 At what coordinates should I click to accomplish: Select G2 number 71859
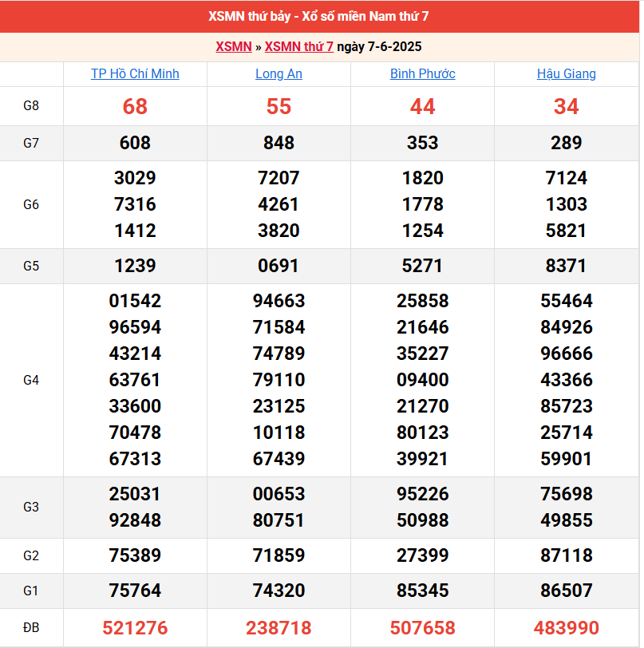(279, 555)
